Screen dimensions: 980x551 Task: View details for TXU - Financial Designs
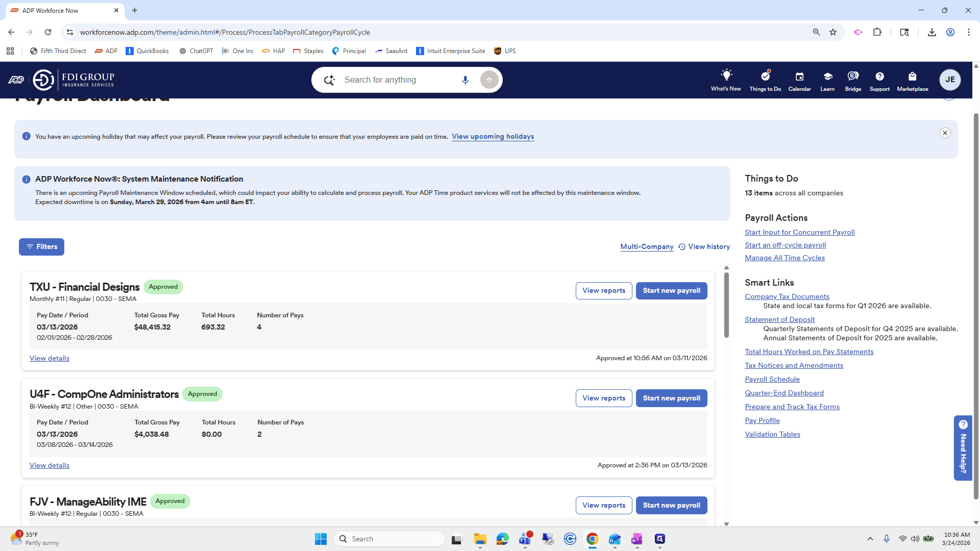click(x=50, y=359)
